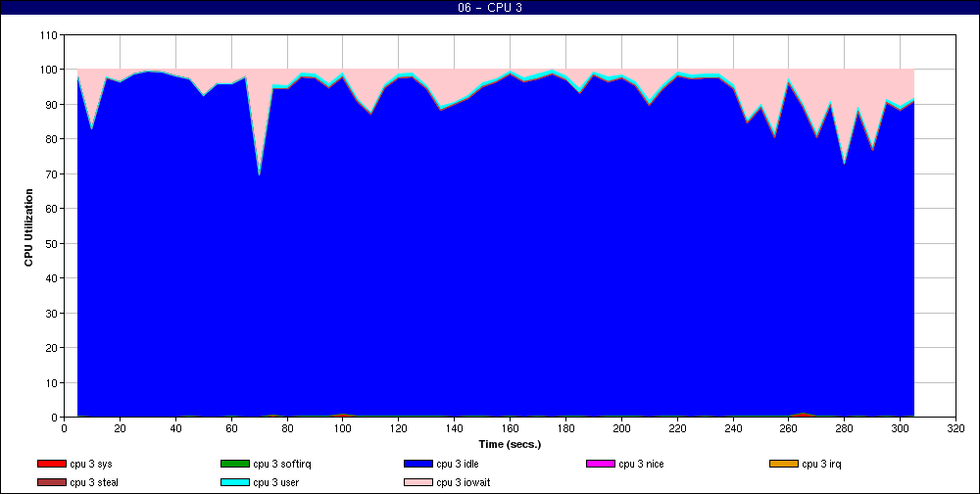Click the 160 x-axis tick label

pos(510,428)
